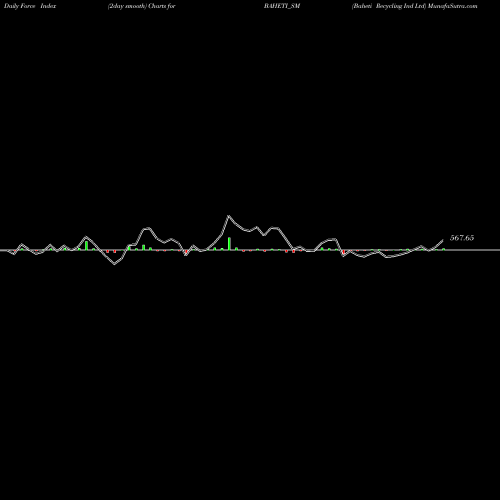The width and height of the screenshot is (500, 500).
Task: Click the tallest green bar at chart center
Action: [229, 243]
